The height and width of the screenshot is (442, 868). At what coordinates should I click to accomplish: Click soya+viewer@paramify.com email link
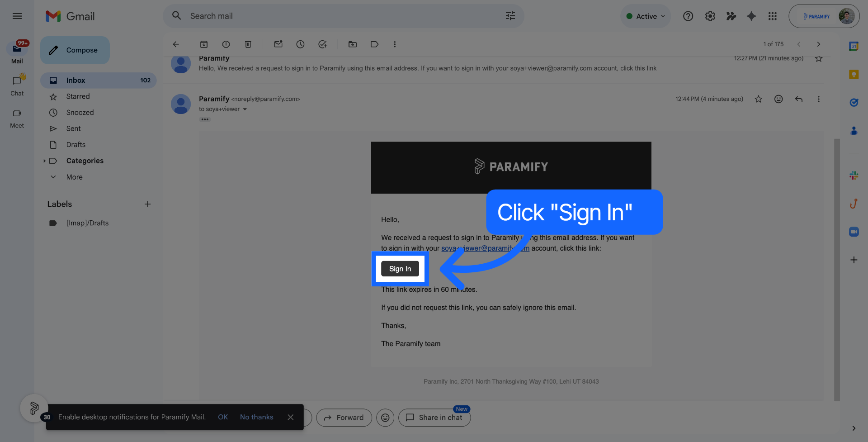485,248
